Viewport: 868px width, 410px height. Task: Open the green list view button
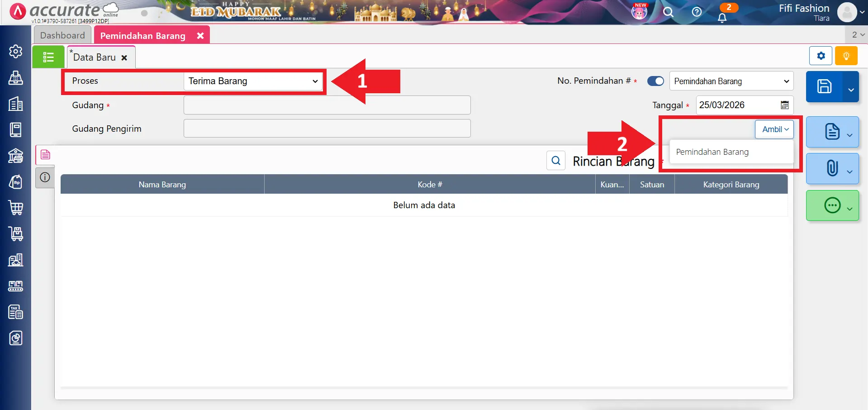[x=48, y=57]
